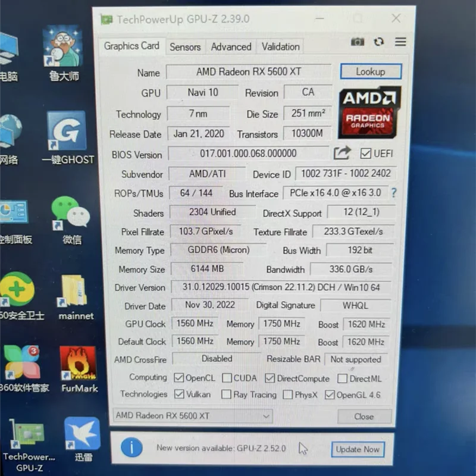Open FurMark desktop shortcut

click(x=79, y=369)
